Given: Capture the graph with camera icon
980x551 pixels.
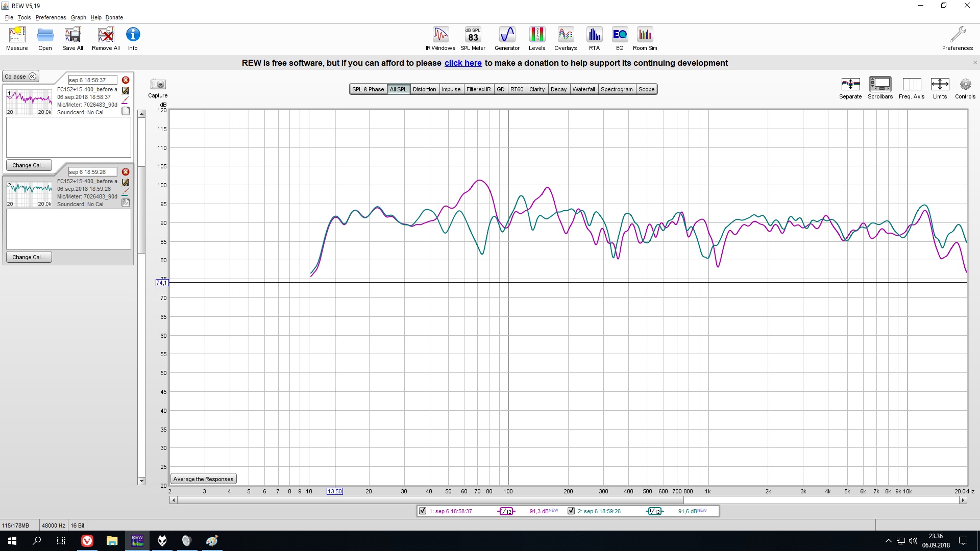Looking at the screenshot, I should click(x=158, y=88).
